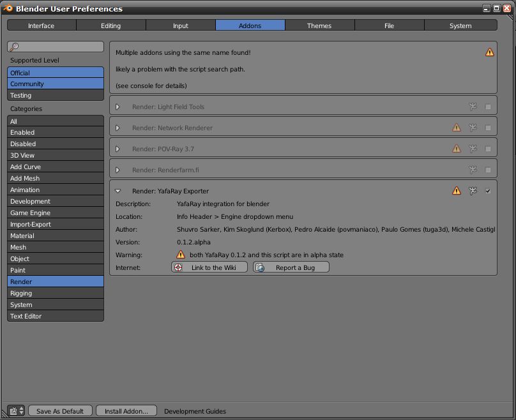Select the Addons tab

pos(250,26)
